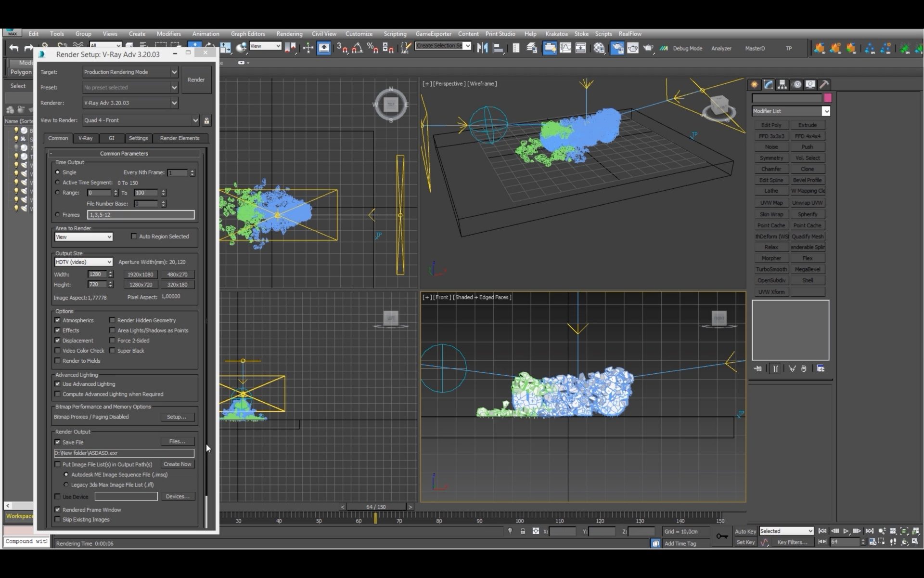Switch to the Hierarchy command panel
The height and width of the screenshot is (578, 924).
click(x=783, y=84)
